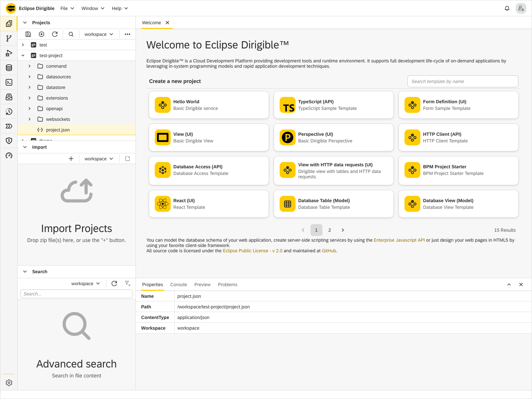
Task: Click the Eclipse Dirigible logo
Action: (x=11, y=8)
